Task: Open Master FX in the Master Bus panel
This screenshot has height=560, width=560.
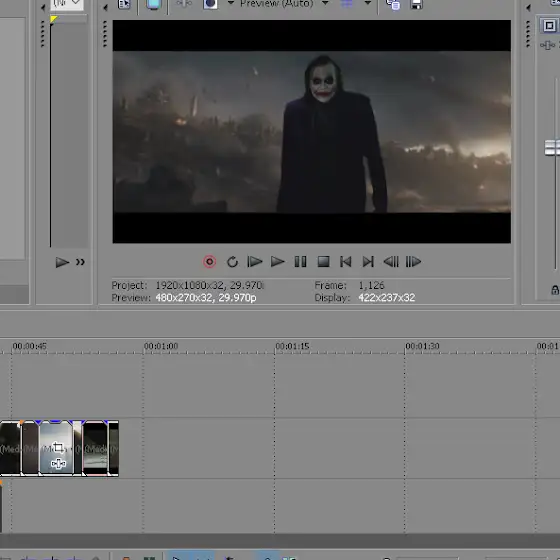Action: tap(548, 45)
